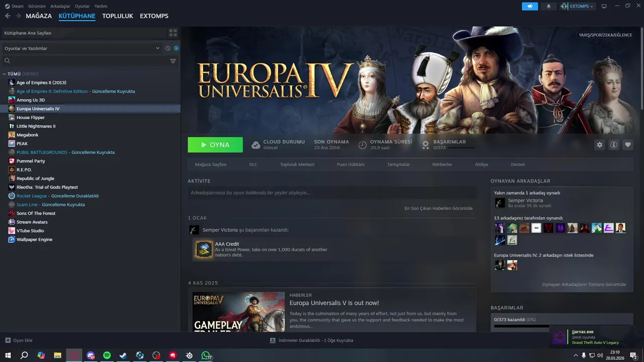Image resolution: width=644 pixels, height=362 pixels.
Task: Open WhatsApp from the taskbar
Action: pos(206,355)
